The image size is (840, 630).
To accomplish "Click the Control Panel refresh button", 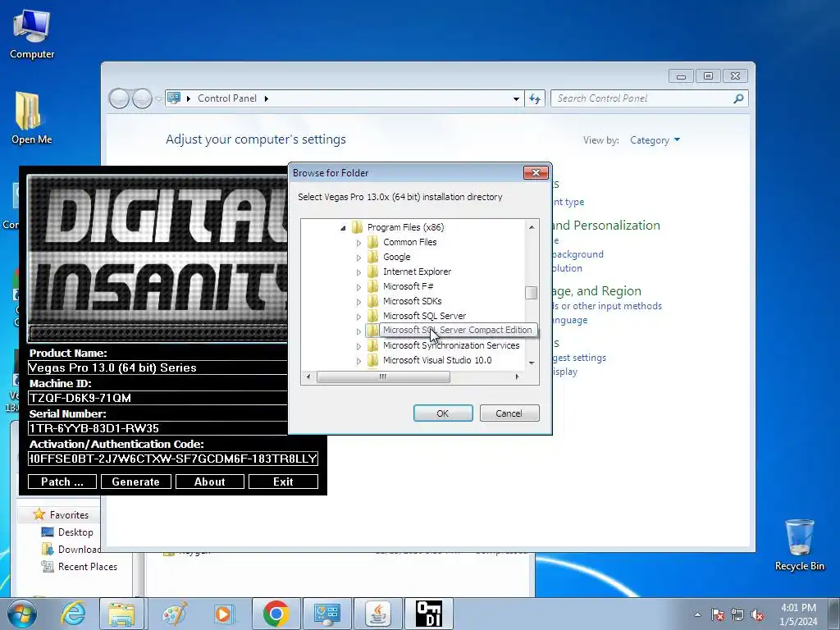I will [534, 98].
